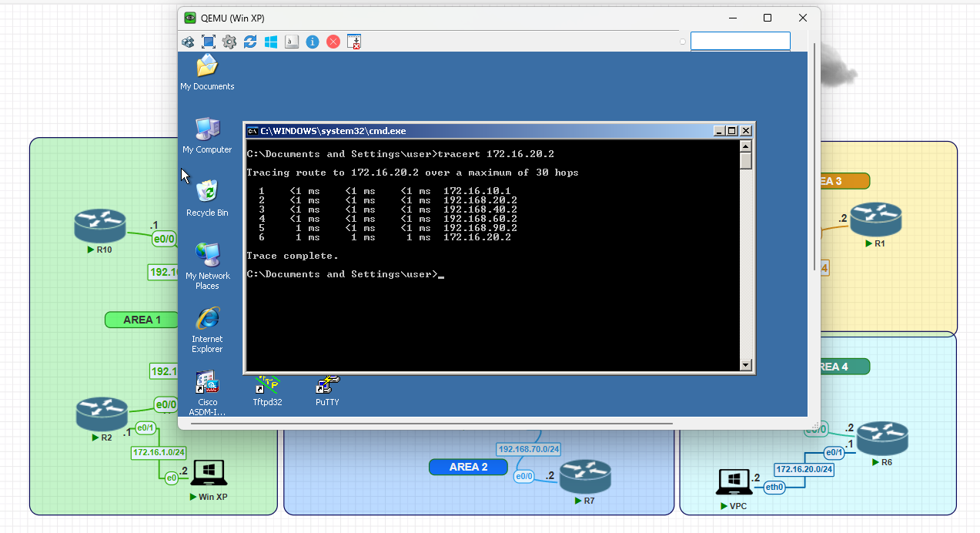Select the R7 router in Area 2
This screenshot has height=533, width=980.
[585, 476]
